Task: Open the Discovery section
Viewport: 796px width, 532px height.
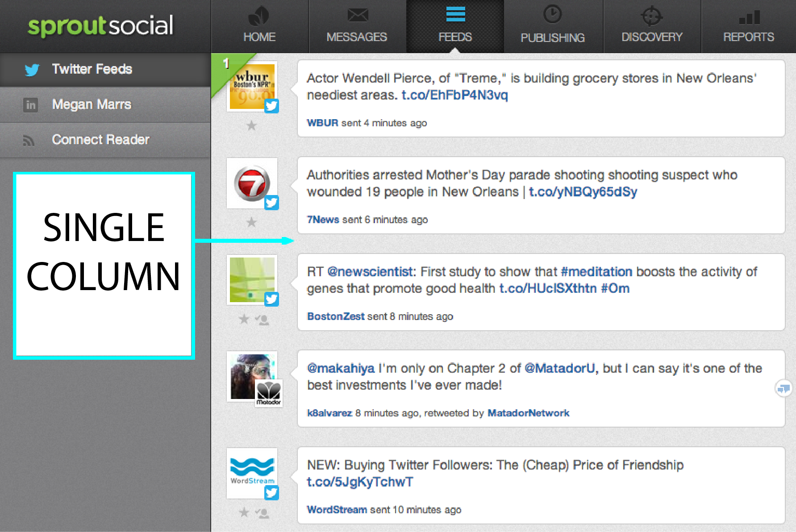Action: click(652, 26)
